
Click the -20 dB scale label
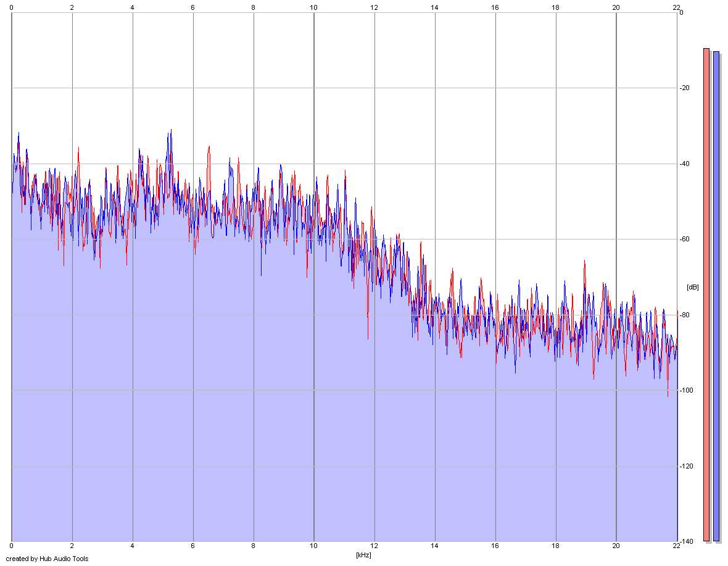[685, 88]
